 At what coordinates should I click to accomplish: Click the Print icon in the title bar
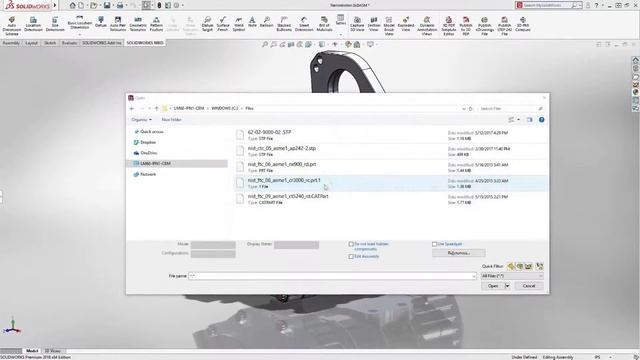120,5
